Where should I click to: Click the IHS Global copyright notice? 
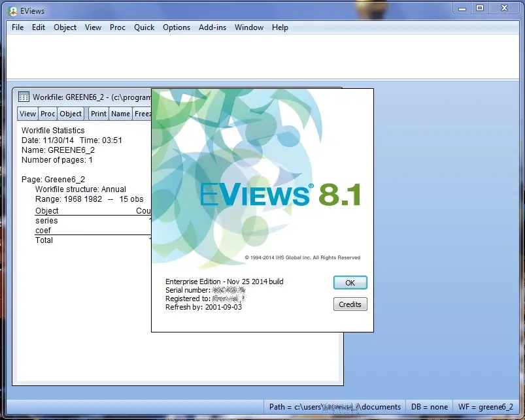(302, 257)
